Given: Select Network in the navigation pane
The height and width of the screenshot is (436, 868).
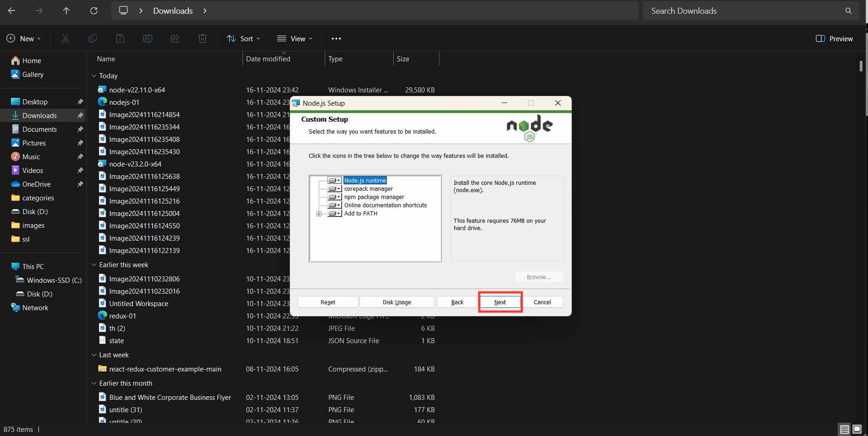Looking at the screenshot, I should click(35, 307).
